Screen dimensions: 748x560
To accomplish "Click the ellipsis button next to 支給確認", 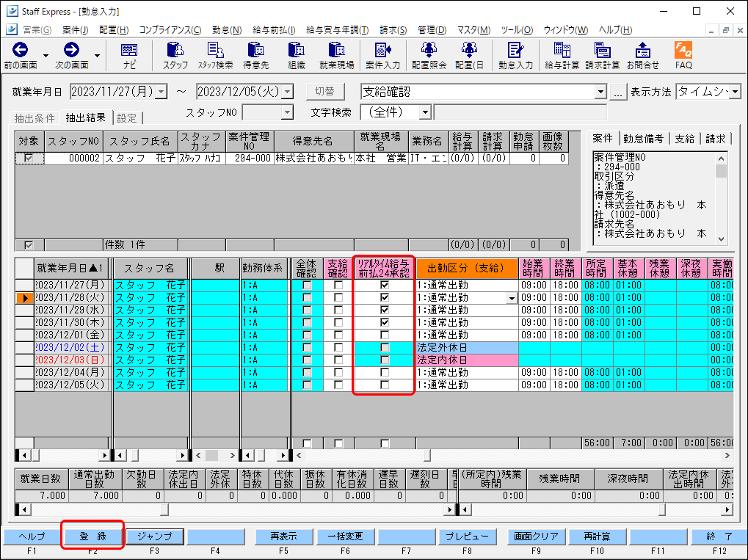I will coord(618,92).
